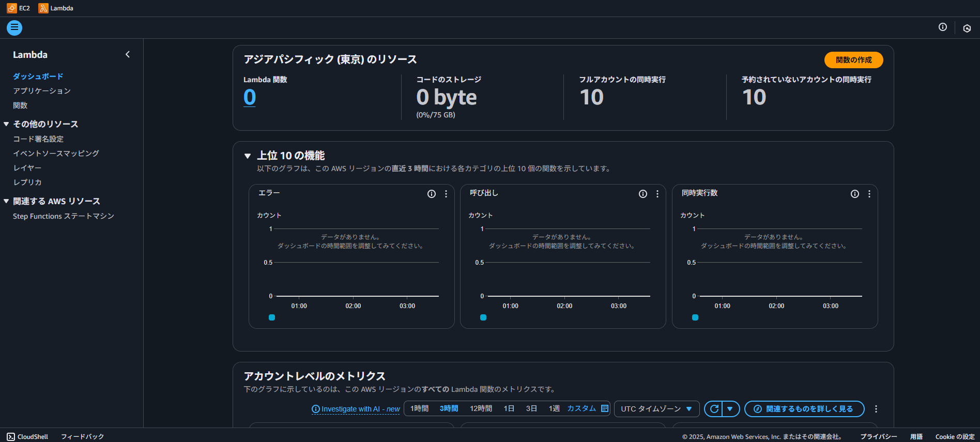
Task: Click 予約されていないアカウントの同時実行 label
Action: tap(806, 80)
